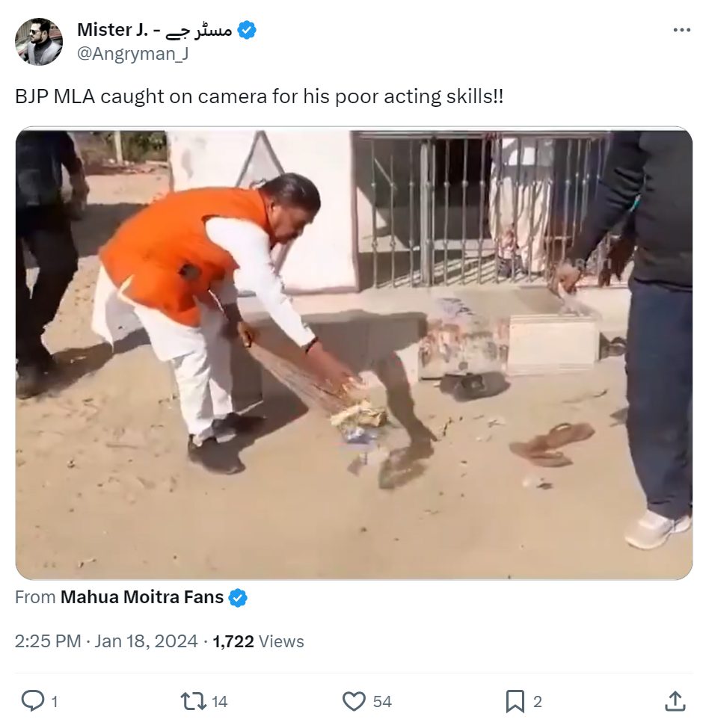Like the tweet with heart icon
706x728 pixels.
354,701
